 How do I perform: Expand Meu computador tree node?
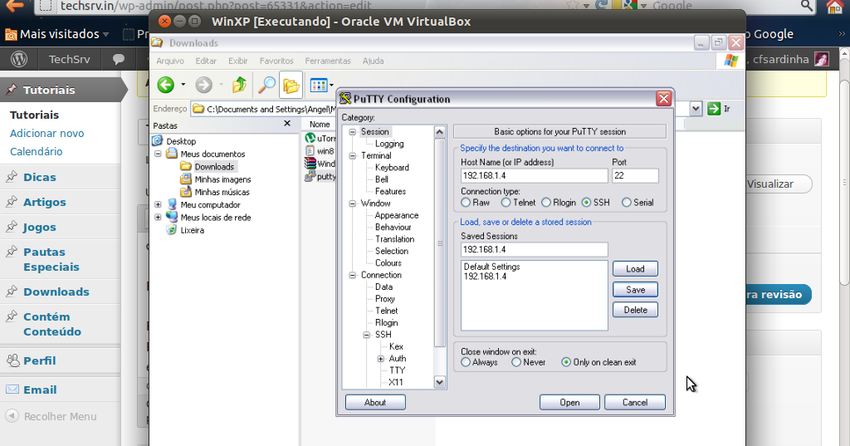coord(158,204)
